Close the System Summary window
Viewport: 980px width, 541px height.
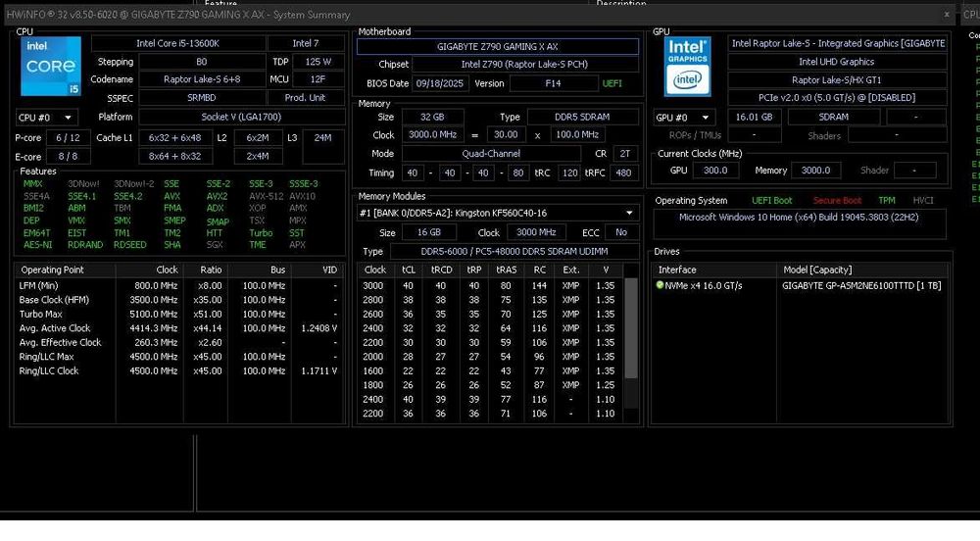947,14
